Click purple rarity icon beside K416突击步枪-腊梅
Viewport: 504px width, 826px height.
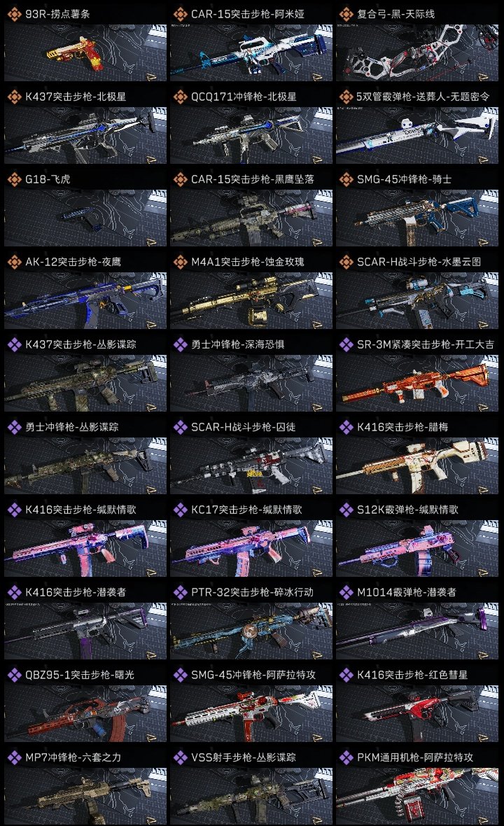coord(346,427)
